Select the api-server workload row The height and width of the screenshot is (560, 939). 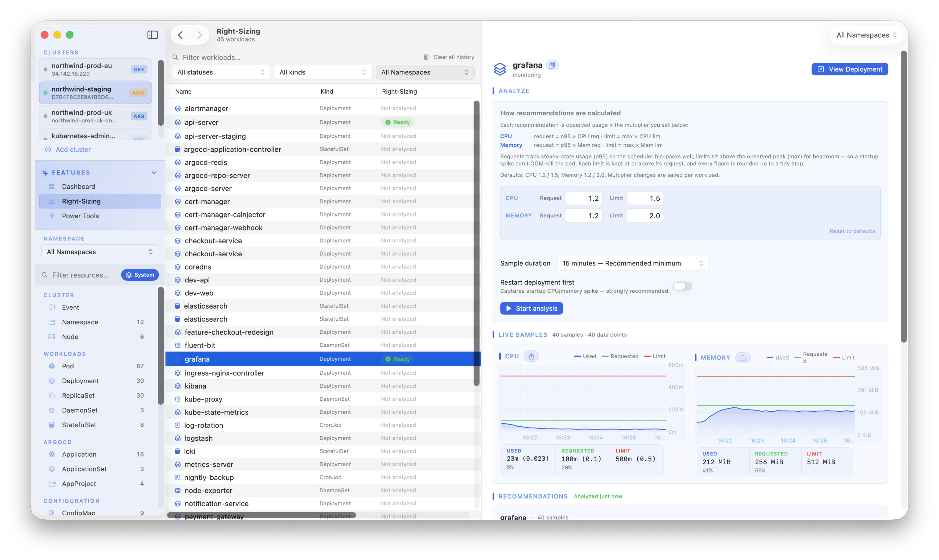tap(319, 122)
